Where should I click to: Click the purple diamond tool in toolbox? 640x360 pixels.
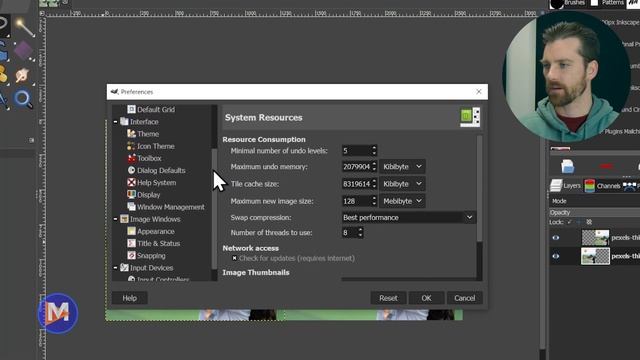23,51
